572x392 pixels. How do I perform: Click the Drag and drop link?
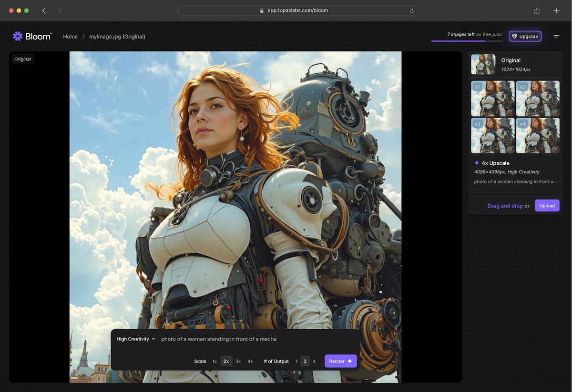click(x=505, y=206)
